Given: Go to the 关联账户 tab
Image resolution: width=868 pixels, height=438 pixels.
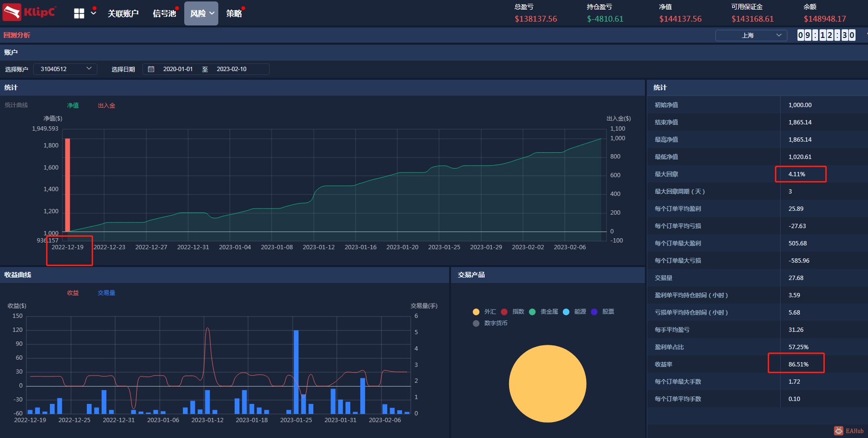Looking at the screenshot, I should click(x=123, y=13).
